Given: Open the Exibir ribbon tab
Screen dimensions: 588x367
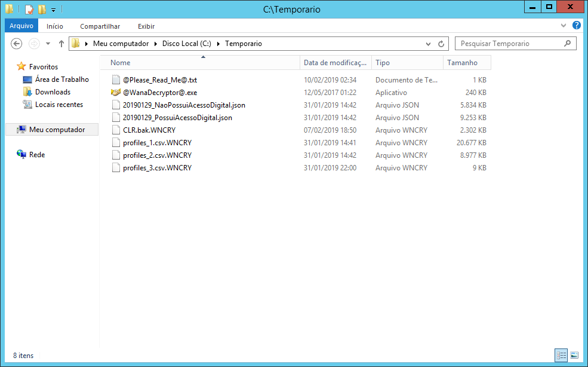Looking at the screenshot, I should pos(146,26).
